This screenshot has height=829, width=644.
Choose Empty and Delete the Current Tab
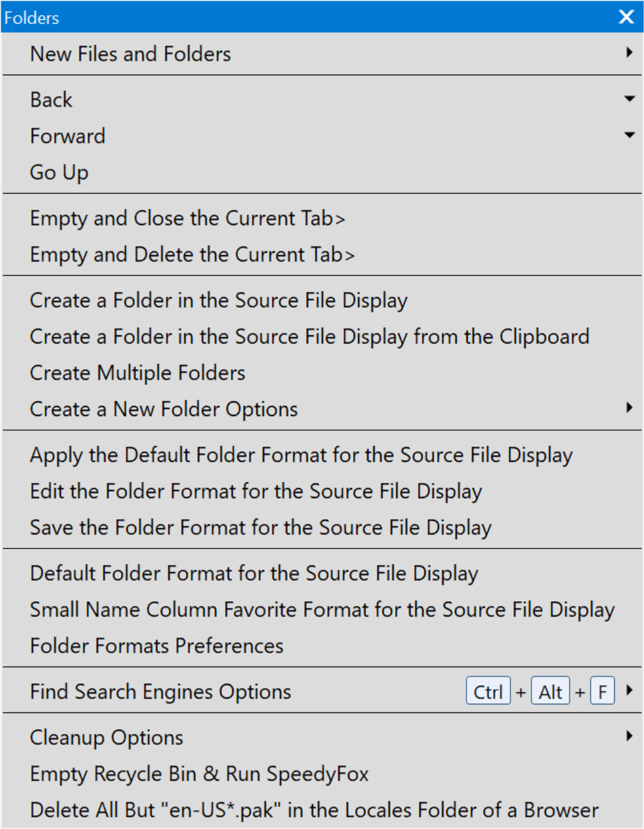tap(192, 254)
